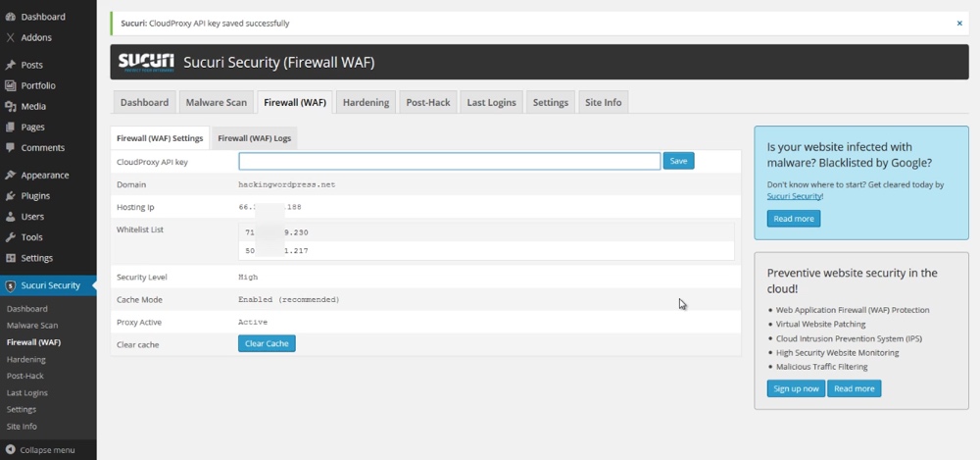Click the Plugins plug icon

pos(10,196)
